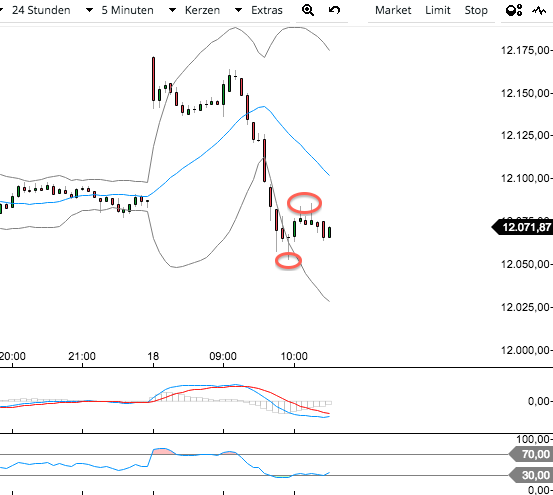
Task: Click the 12.000,00 price axis label
Action: click(x=525, y=350)
